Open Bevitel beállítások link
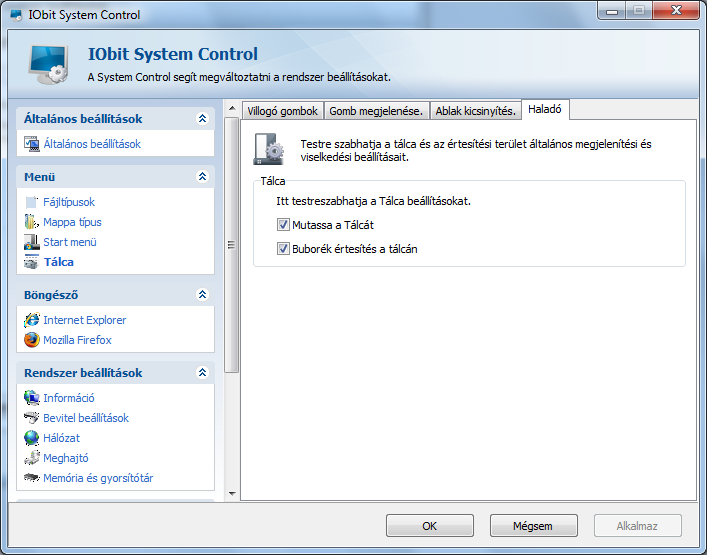Viewport: 707px width, 555px height. click(86, 418)
